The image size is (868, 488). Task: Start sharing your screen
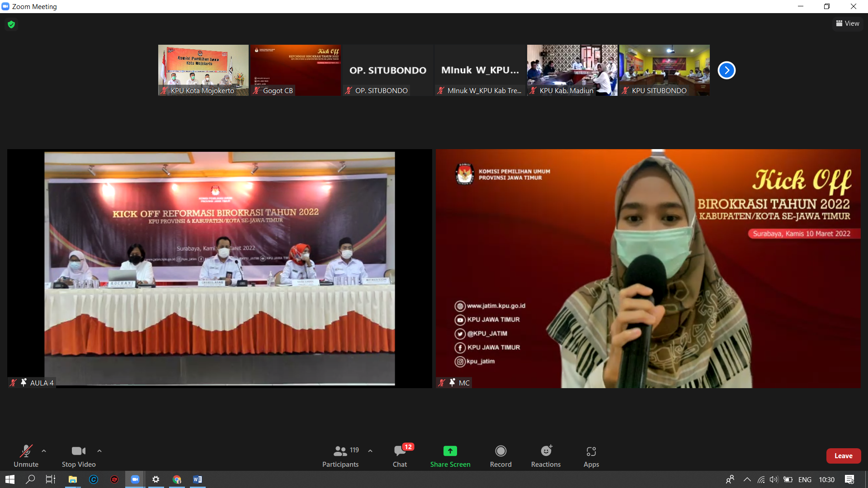tap(450, 456)
